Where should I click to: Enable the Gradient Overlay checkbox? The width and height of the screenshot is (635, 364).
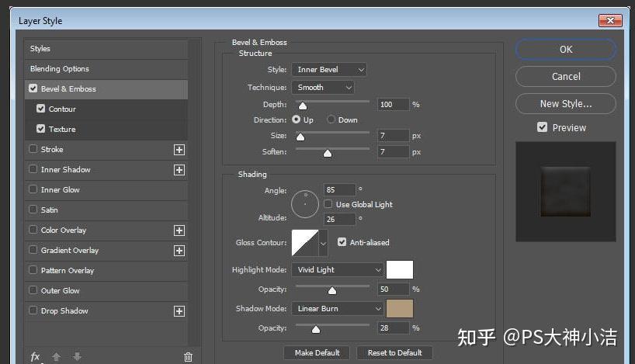point(33,250)
